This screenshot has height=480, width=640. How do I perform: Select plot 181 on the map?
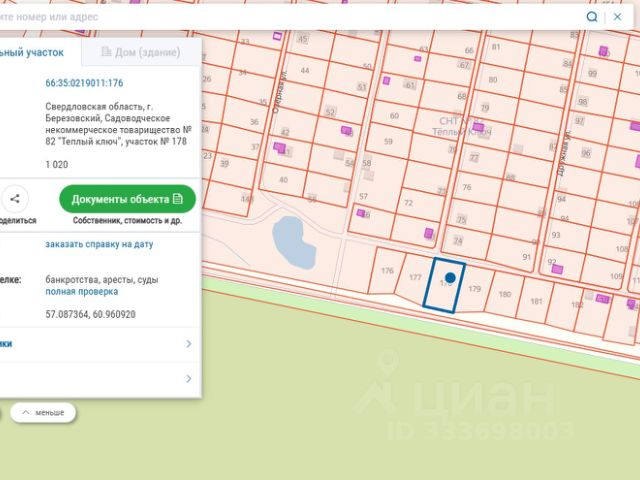pos(536,301)
